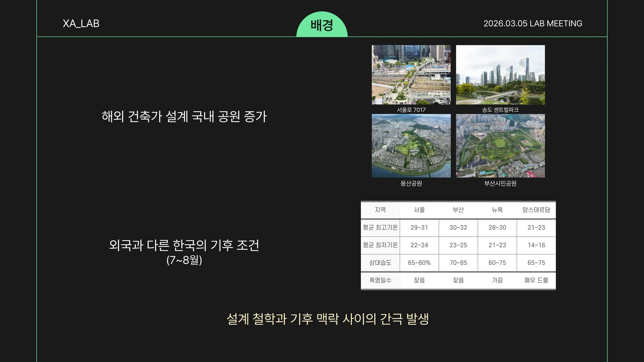This screenshot has width=644, height=362.
Task: Click the Seoullo 7017 photo
Action: point(411,75)
